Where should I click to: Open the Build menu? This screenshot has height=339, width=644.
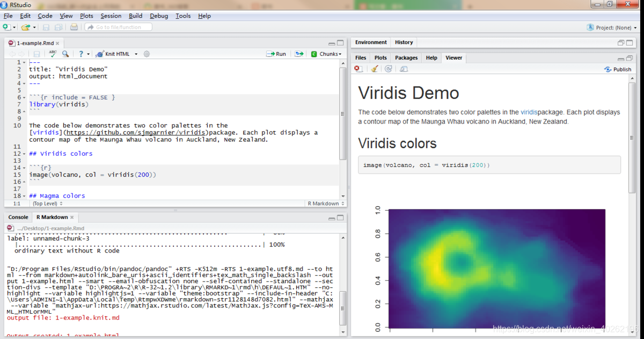(x=136, y=16)
